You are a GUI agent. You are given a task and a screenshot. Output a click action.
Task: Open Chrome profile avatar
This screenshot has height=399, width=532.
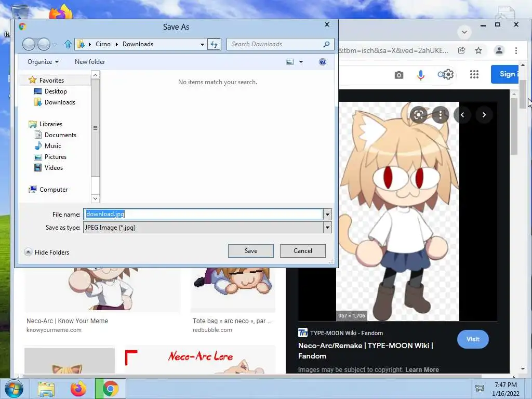[x=499, y=50]
